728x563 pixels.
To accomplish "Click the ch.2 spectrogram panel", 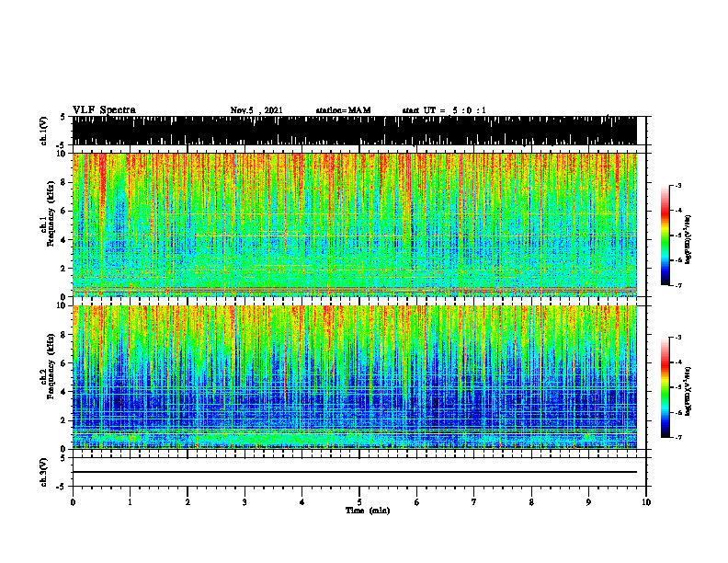I will tap(354, 377).
